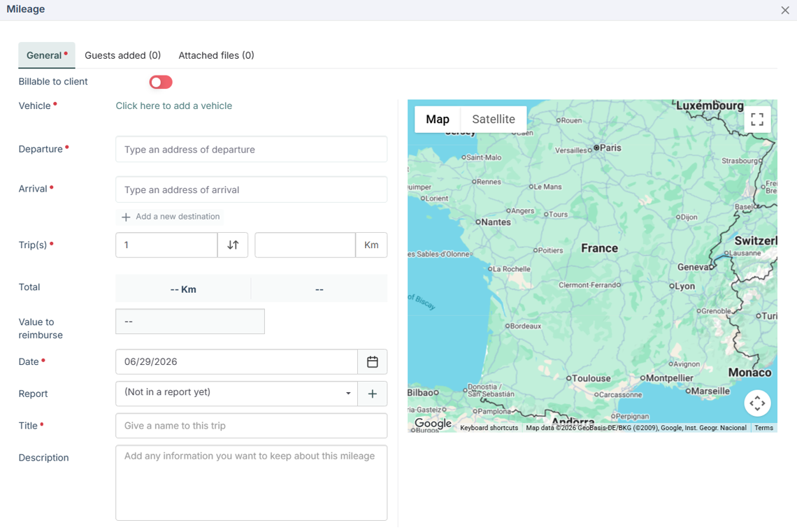
Task: Click the date field 06/29/2026
Action: pyautogui.click(x=236, y=362)
